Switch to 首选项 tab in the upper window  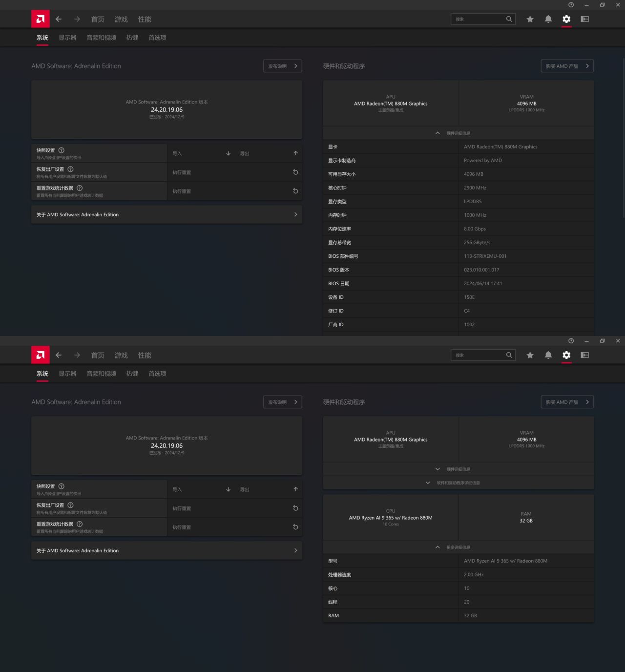point(157,38)
